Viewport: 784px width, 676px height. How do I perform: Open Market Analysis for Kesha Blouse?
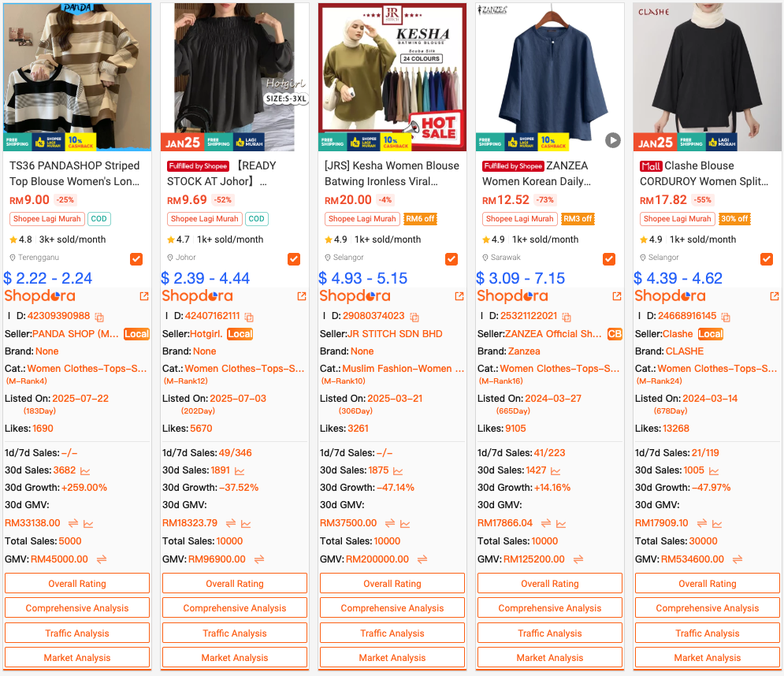(392, 658)
